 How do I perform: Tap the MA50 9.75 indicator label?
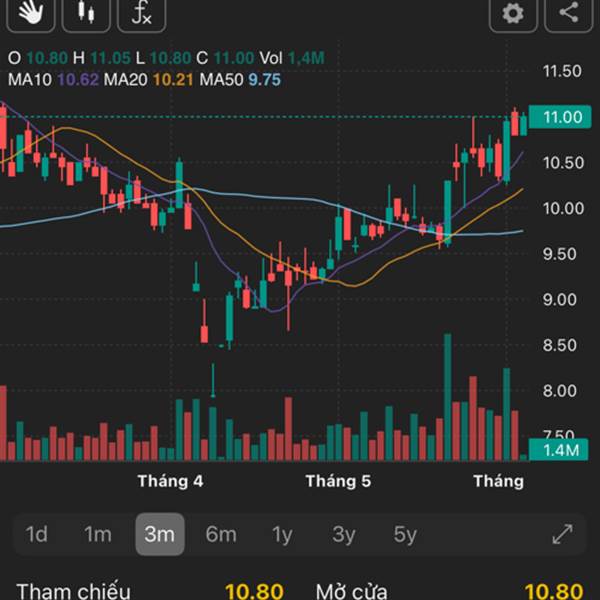pos(240,80)
